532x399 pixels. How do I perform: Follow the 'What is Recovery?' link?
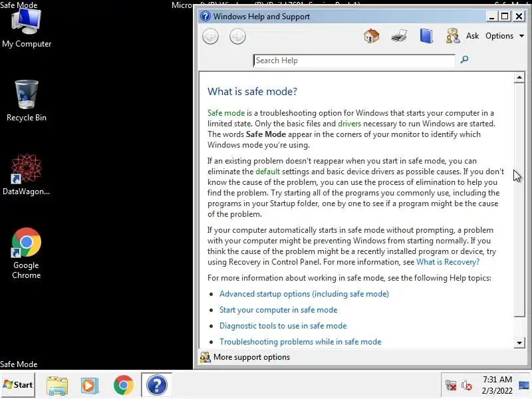(x=448, y=262)
